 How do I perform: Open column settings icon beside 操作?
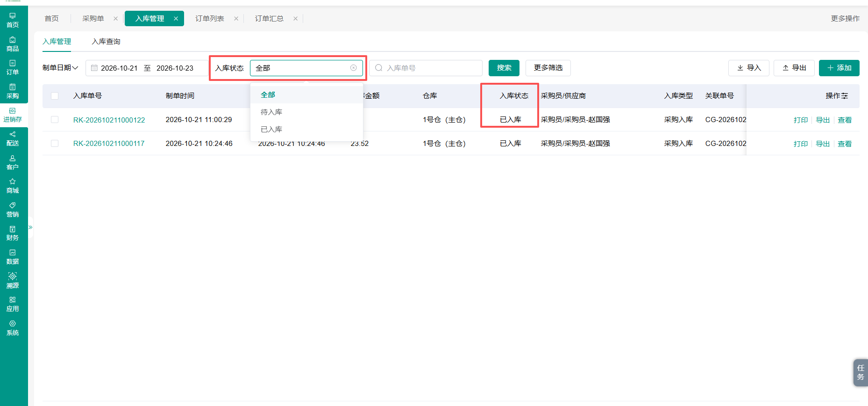pyautogui.click(x=845, y=96)
